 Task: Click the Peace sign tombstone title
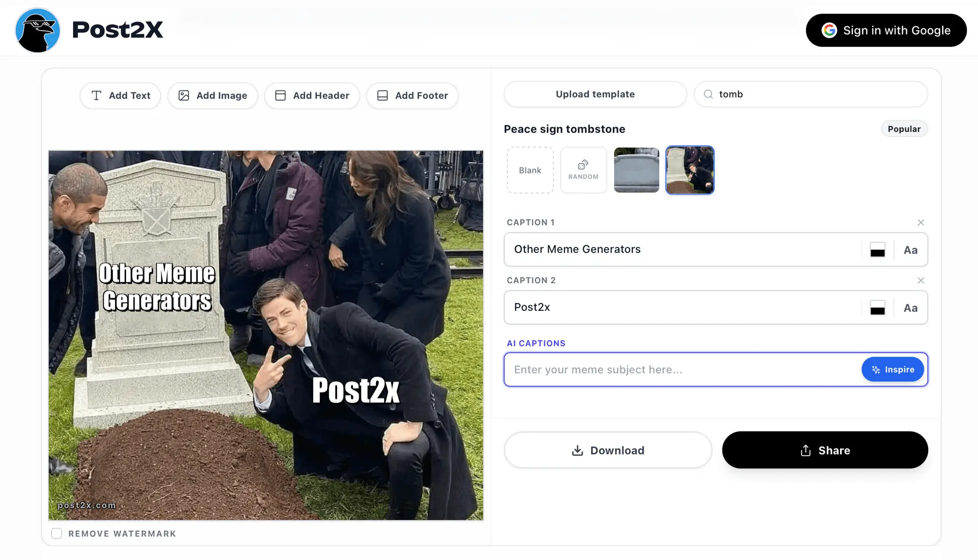coord(564,129)
